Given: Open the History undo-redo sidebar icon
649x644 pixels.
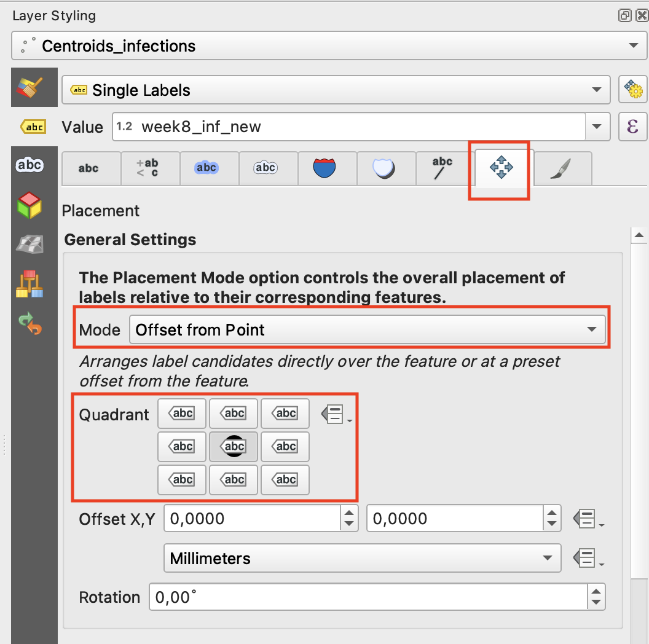Looking at the screenshot, I should (x=29, y=324).
